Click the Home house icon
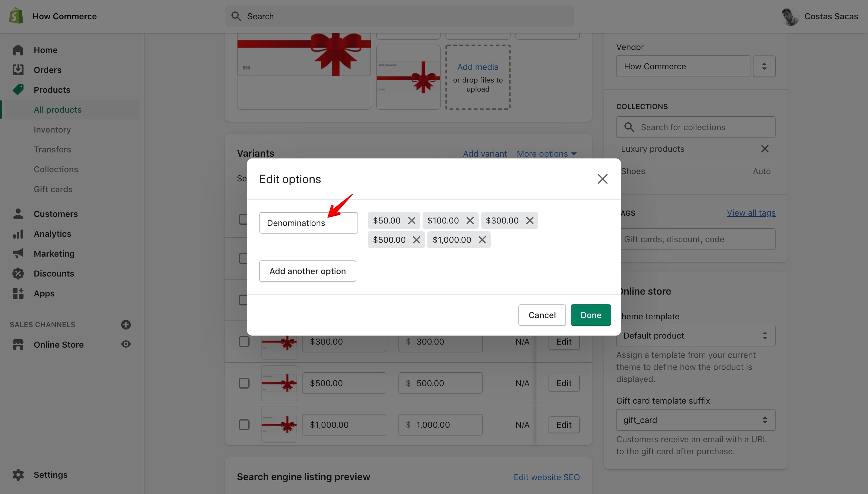 18,50
